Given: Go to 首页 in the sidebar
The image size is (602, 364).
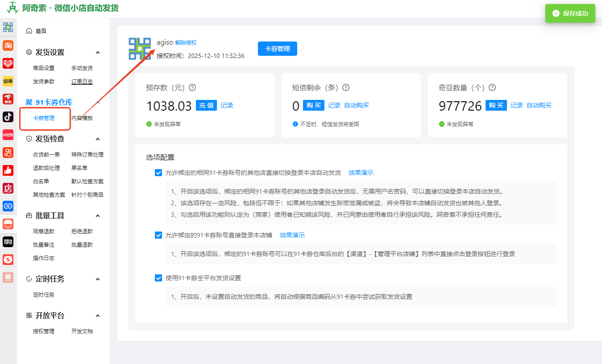Looking at the screenshot, I should click(x=41, y=31).
